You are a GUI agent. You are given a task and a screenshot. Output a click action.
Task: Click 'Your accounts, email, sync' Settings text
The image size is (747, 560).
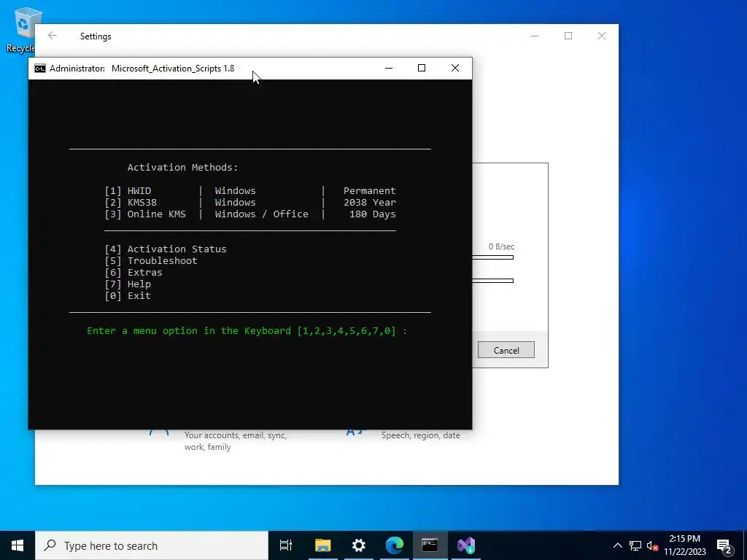point(236,435)
